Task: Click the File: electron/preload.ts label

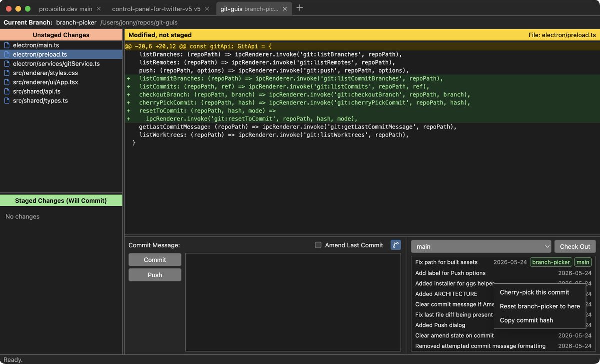Action: coord(562,35)
